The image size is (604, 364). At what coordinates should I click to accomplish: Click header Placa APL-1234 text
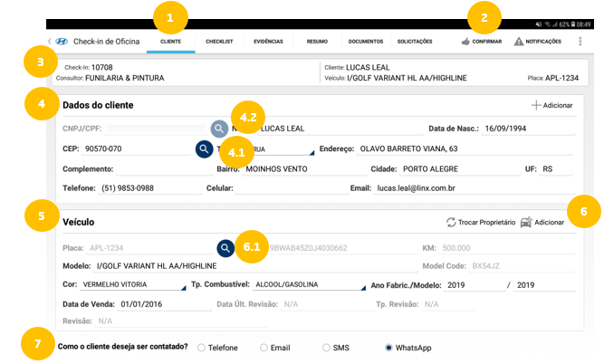(561, 78)
